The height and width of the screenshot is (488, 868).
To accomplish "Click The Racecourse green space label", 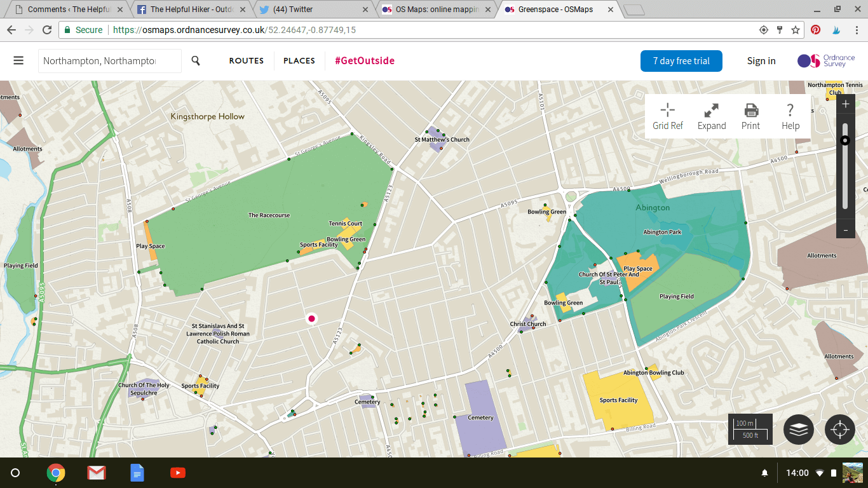I will [269, 215].
